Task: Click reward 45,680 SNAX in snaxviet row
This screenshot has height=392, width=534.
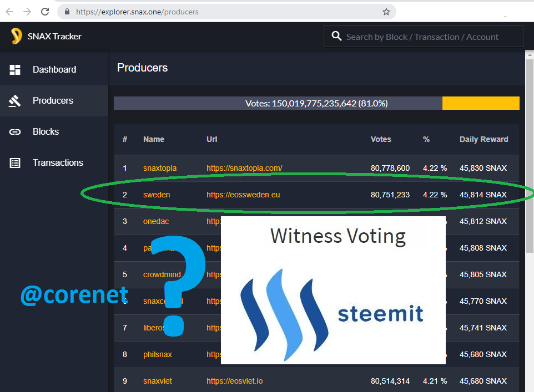Action: 483,381
